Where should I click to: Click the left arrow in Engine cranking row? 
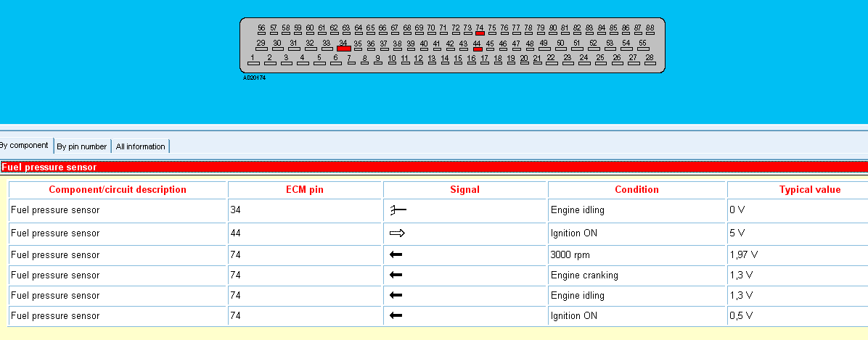pos(396,275)
